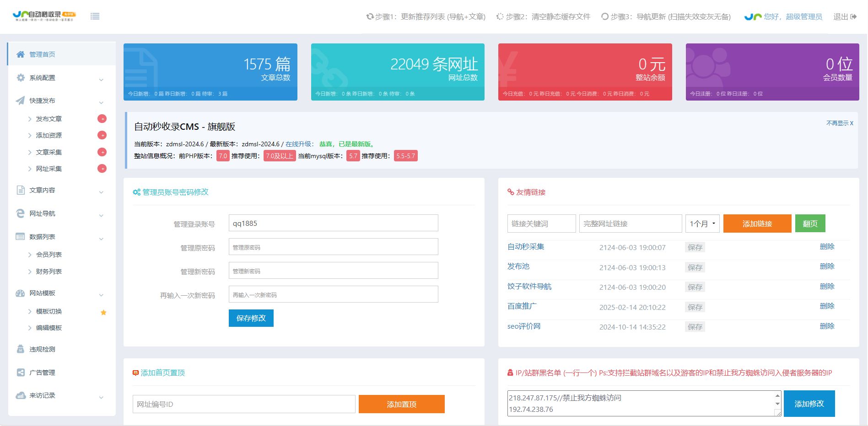Open 财务列表 menu item

[49, 272]
